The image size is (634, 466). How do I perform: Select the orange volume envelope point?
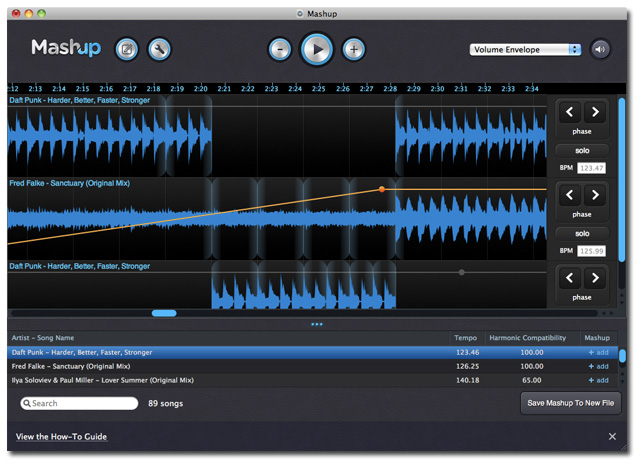click(x=382, y=189)
